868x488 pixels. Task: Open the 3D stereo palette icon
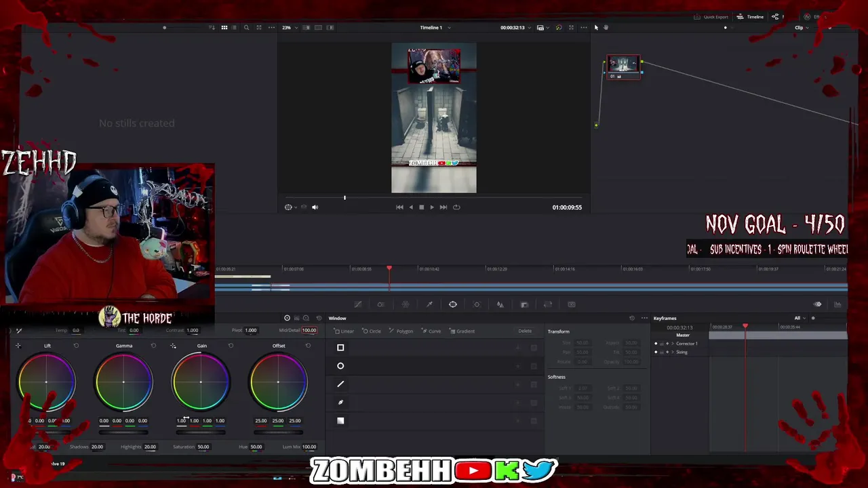(571, 304)
